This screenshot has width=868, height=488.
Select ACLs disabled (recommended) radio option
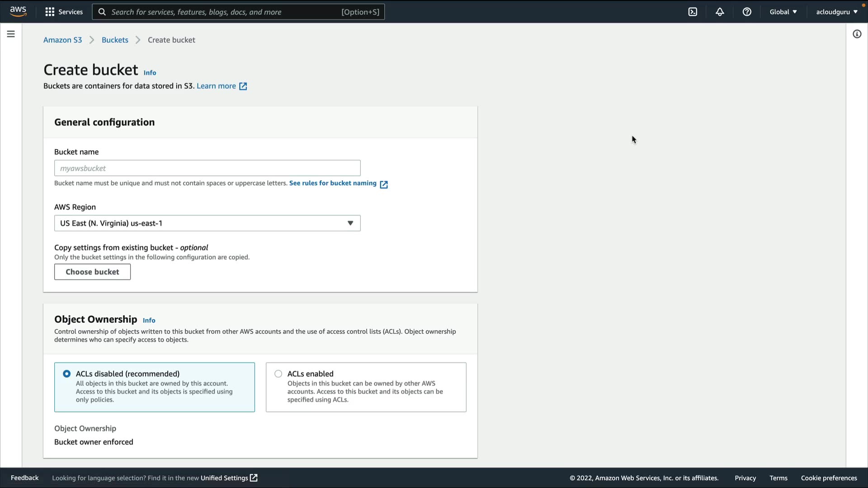point(67,374)
